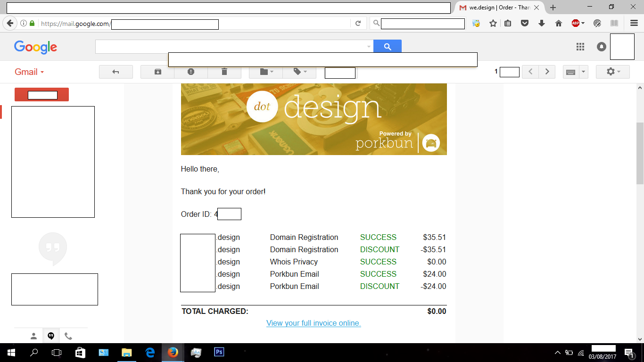
Task: Open the Firefox hamburger menu
Action: click(x=634, y=23)
